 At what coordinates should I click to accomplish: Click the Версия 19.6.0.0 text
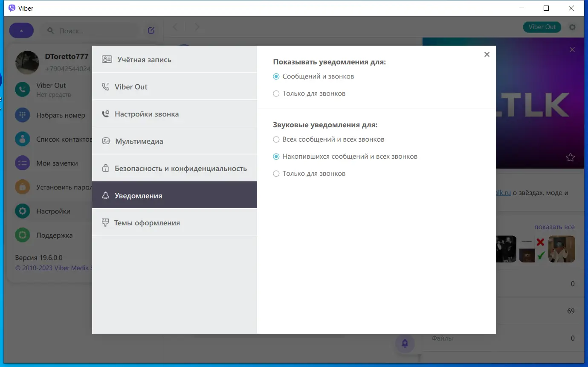39,258
